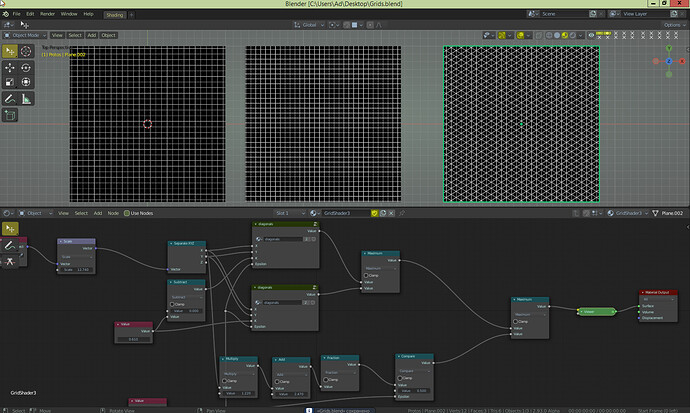690x413 pixels.
Task: Open the Window menu
Action: [x=69, y=14]
